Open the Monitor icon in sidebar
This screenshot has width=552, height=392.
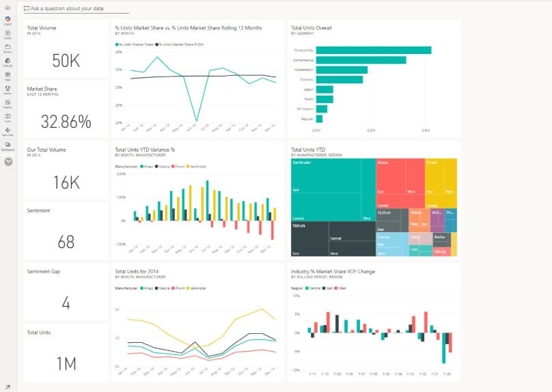point(8,103)
